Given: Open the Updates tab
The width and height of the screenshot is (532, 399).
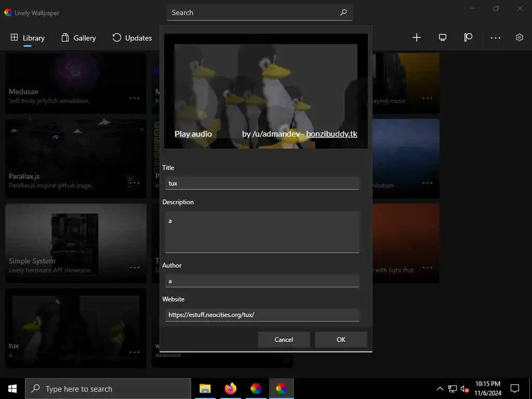Looking at the screenshot, I should [132, 37].
